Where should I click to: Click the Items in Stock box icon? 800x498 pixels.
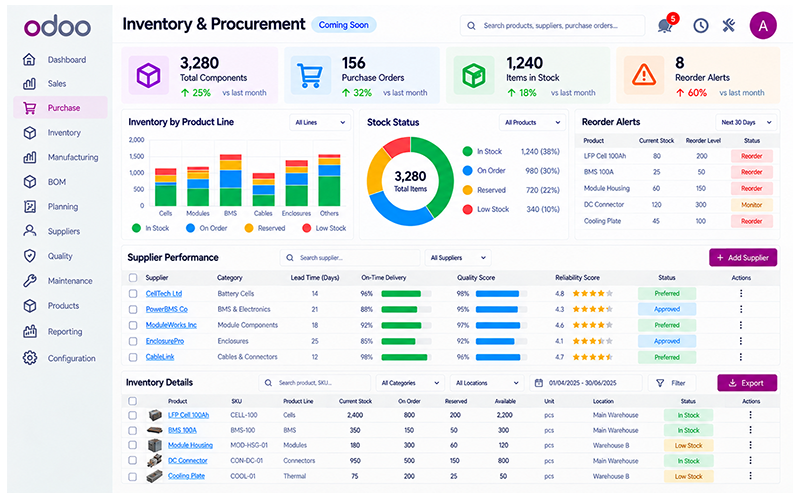(474, 76)
